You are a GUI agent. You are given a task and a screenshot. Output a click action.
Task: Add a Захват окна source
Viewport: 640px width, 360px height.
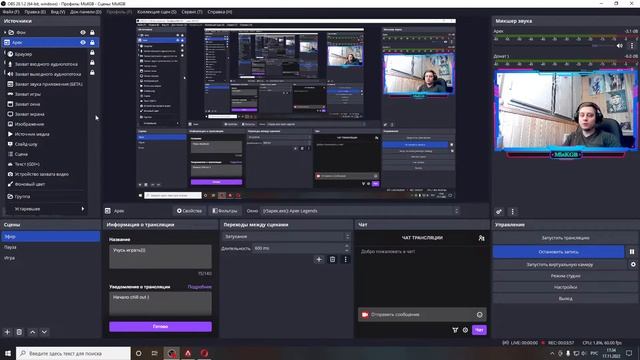click(27, 104)
